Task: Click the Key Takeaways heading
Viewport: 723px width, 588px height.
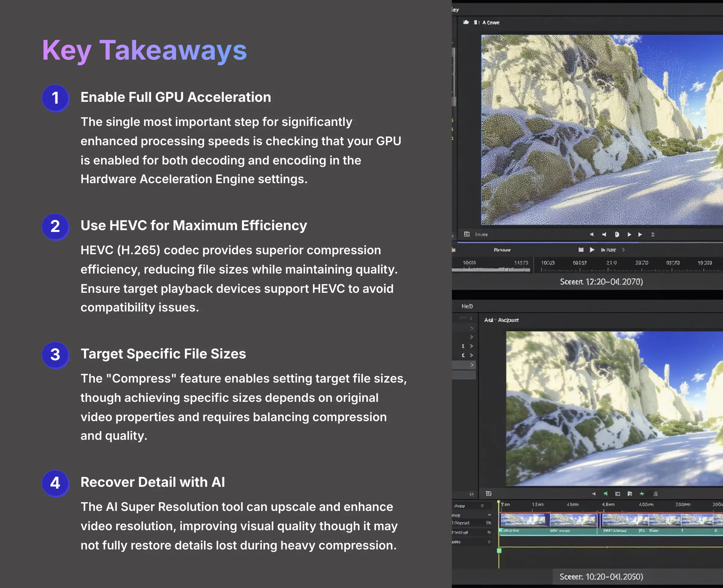Action: (145, 51)
